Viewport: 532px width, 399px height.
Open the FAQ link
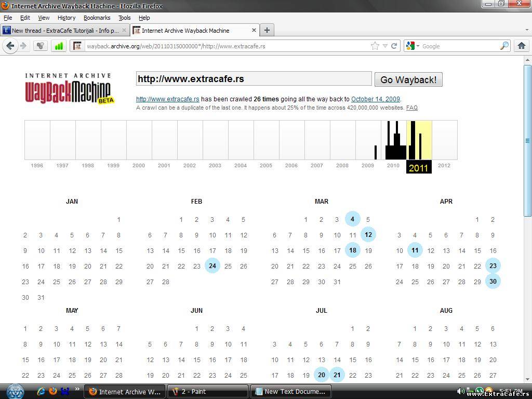point(412,108)
